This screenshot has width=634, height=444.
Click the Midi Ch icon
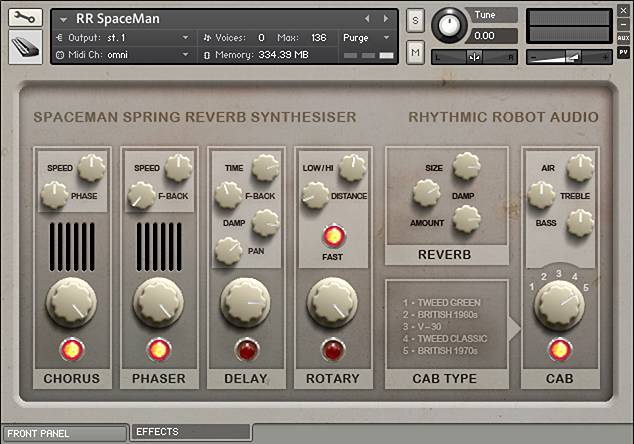[x=59, y=55]
